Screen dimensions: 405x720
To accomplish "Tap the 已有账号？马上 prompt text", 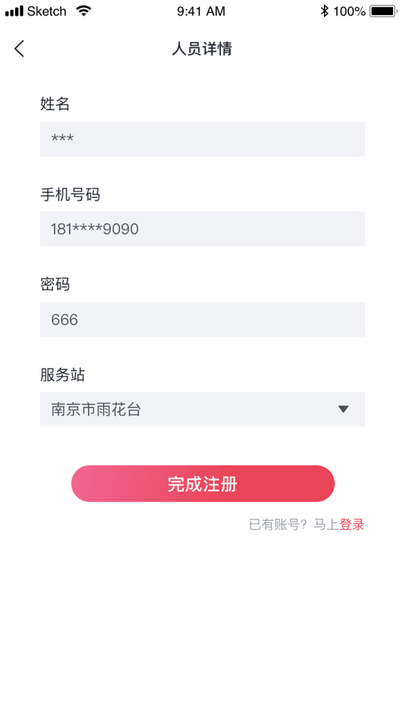I will coord(294,524).
